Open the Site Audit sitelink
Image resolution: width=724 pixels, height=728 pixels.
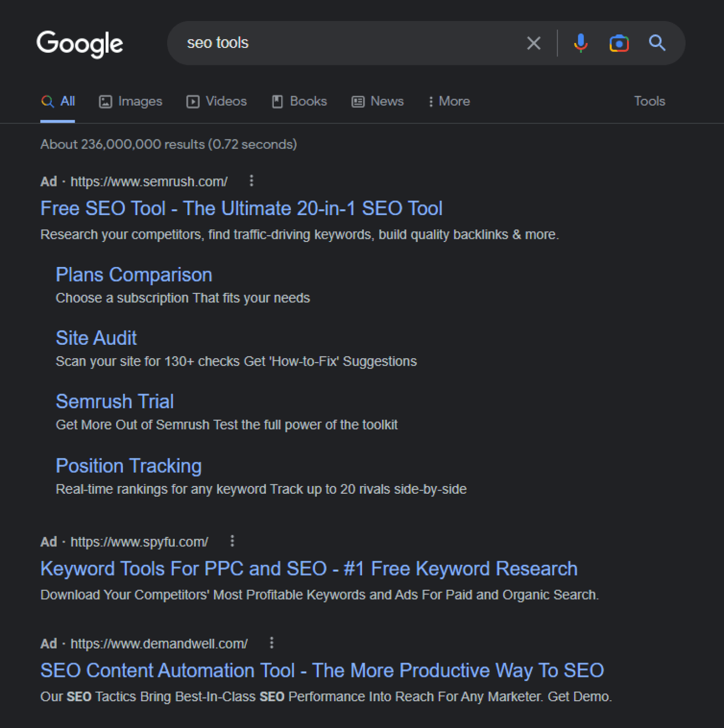point(96,338)
